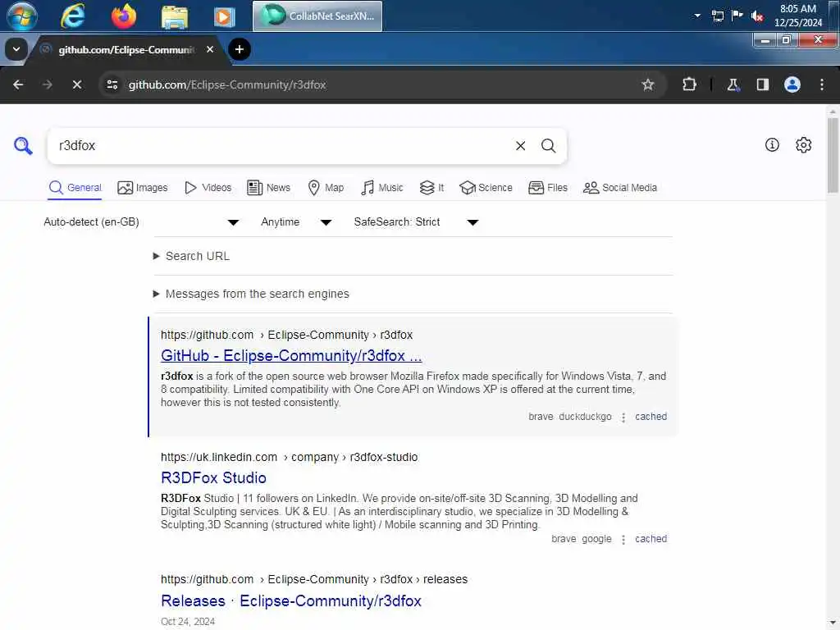Switch to the Videos category
840x630 pixels.
point(208,188)
